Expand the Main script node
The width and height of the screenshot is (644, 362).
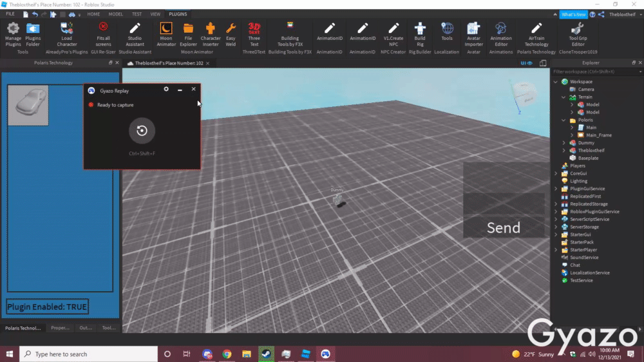pyautogui.click(x=572, y=128)
